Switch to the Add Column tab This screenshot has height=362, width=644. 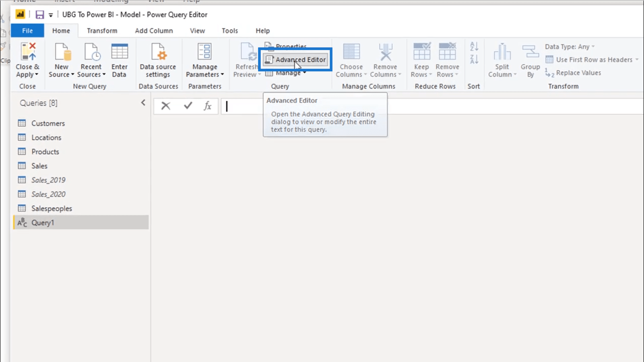pyautogui.click(x=154, y=31)
